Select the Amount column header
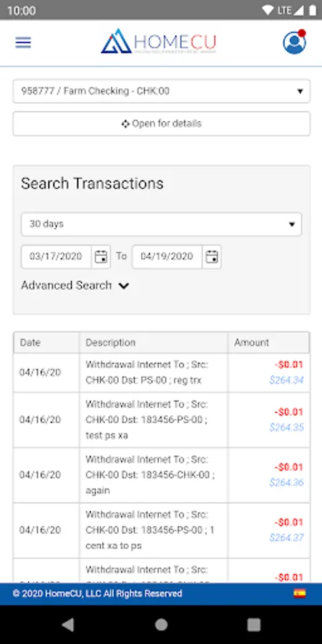This screenshot has height=644, width=322. (x=268, y=343)
